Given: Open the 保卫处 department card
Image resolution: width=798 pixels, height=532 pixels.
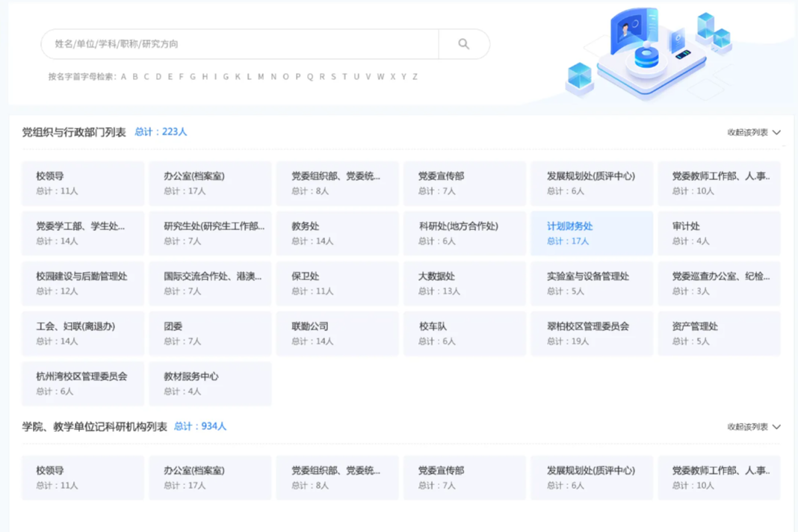Looking at the screenshot, I should (337, 283).
